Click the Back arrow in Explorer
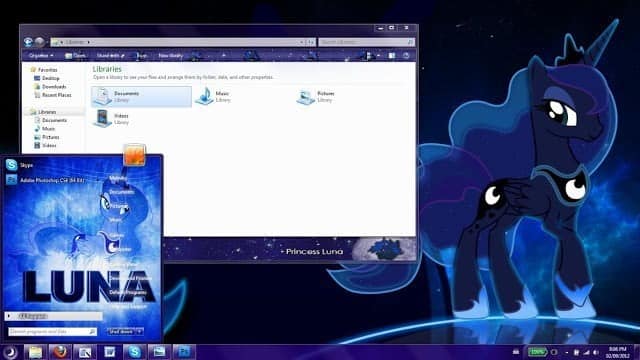 pos(28,42)
